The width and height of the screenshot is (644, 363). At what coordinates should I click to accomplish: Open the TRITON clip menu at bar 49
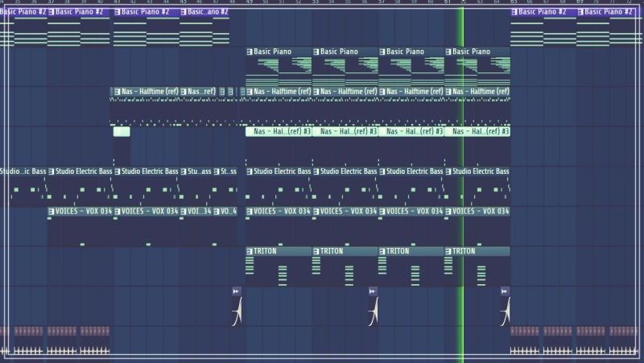[251, 251]
